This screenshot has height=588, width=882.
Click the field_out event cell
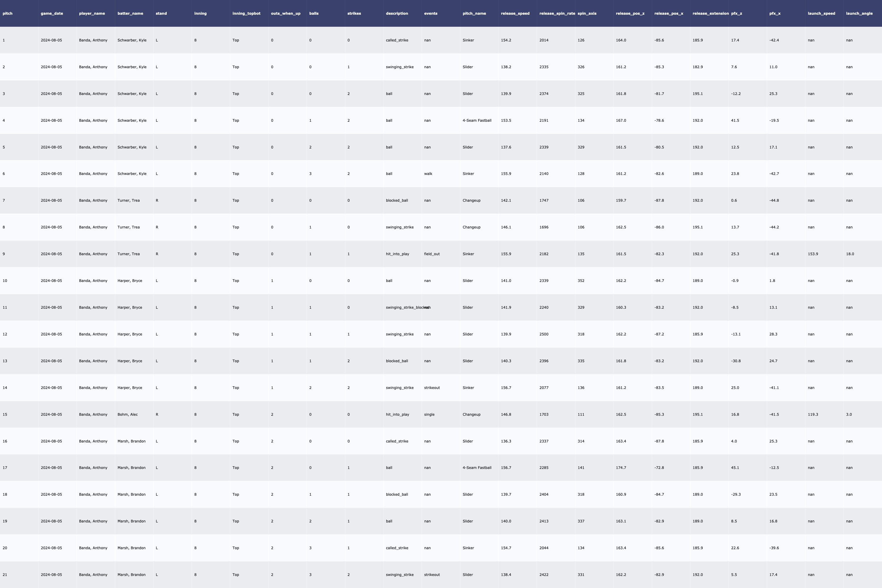coord(432,254)
